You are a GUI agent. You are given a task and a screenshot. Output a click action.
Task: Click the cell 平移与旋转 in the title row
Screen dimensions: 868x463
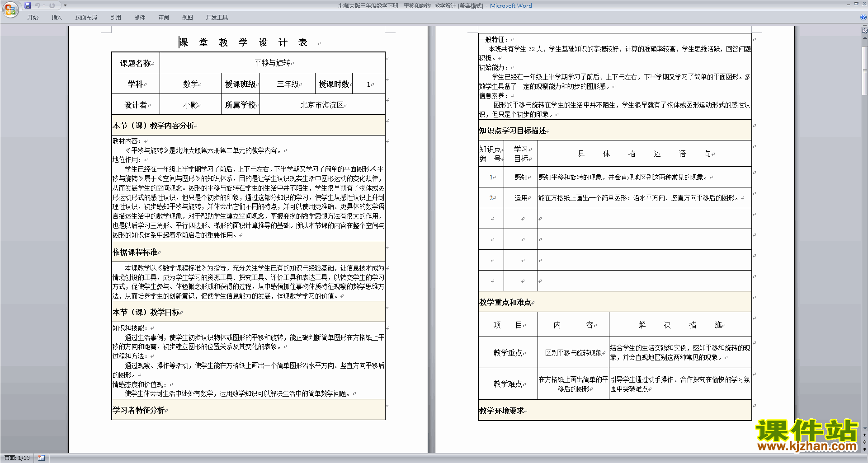273,63
